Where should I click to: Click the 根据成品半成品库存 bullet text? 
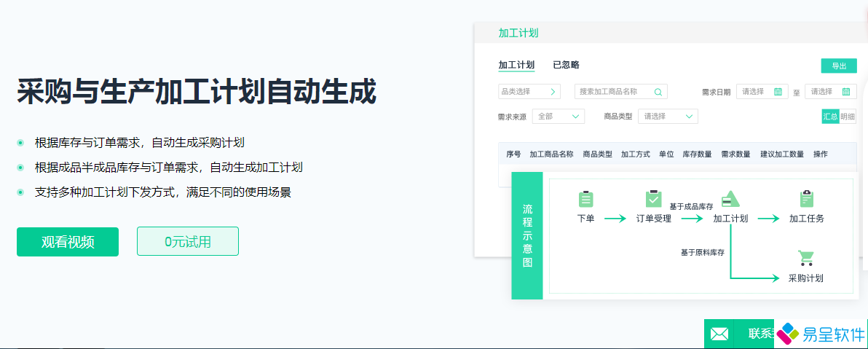(x=168, y=168)
